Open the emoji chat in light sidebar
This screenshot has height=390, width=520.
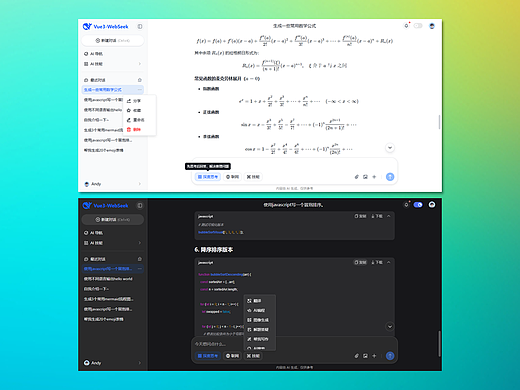113,150
